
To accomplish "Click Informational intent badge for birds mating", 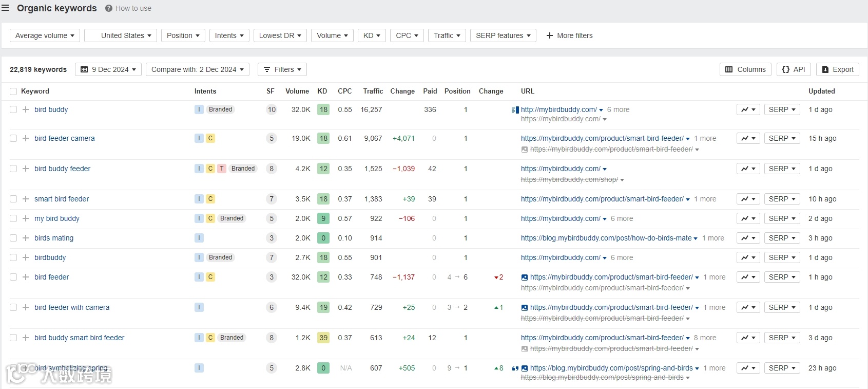I will 199,238.
